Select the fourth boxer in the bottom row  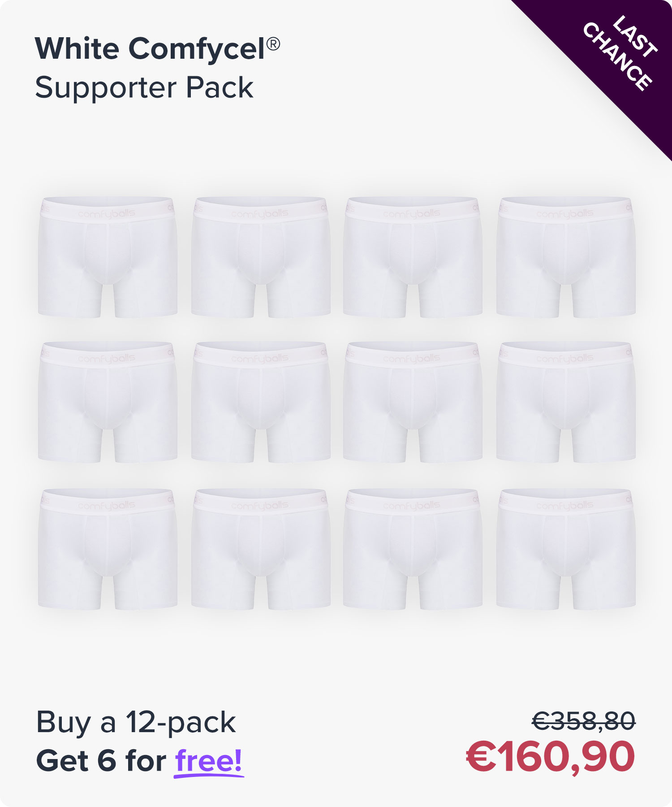[x=566, y=549]
